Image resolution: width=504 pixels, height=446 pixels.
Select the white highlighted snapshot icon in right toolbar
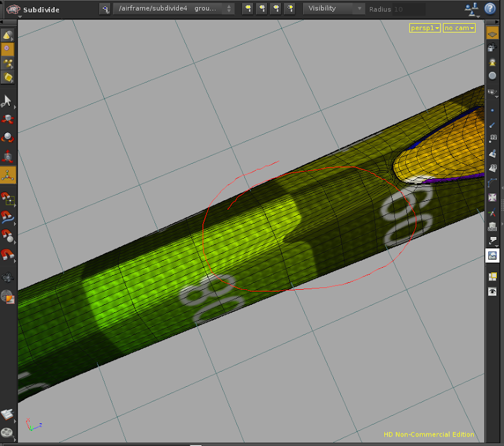click(x=493, y=256)
